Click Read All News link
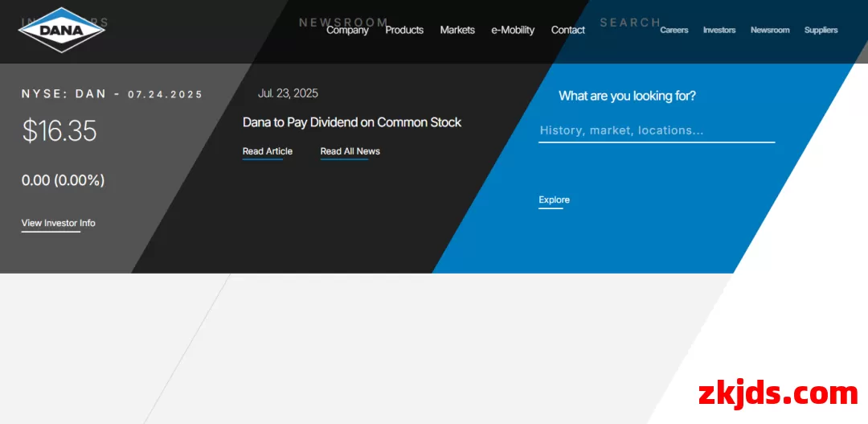Image resolution: width=868 pixels, height=424 pixels. coord(350,151)
